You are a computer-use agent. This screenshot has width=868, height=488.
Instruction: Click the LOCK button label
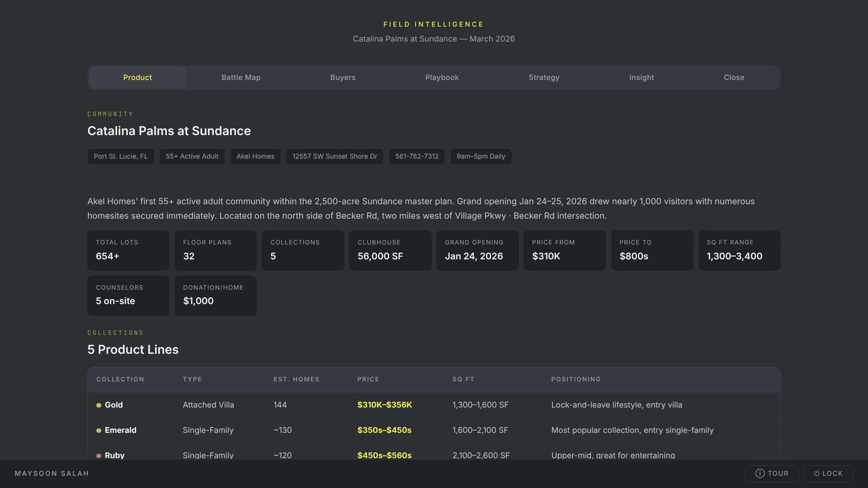[x=832, y=474]
